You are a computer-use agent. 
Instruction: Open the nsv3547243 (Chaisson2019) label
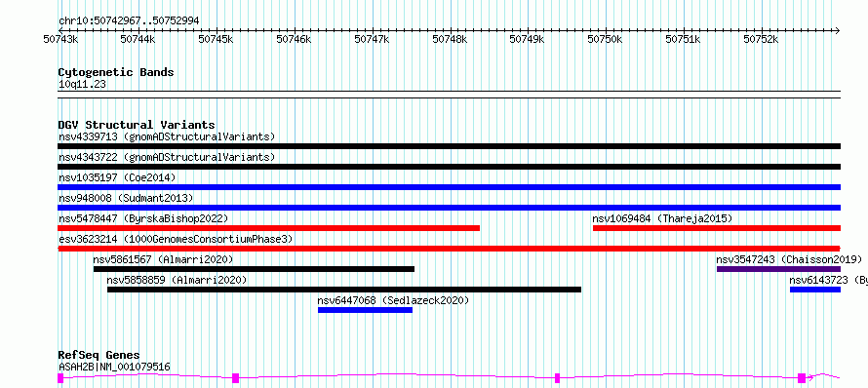(789, 259)
